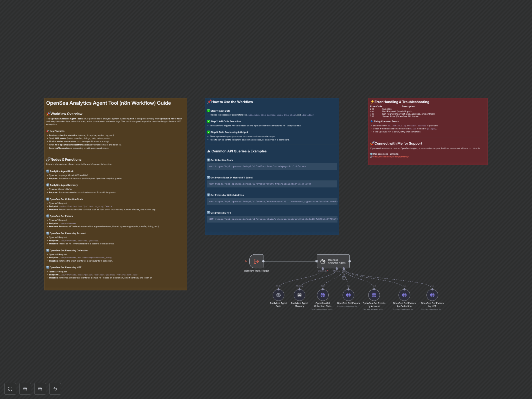Screen dimensions: 532x399
Task: Open the OpenSea Get Events by NFT node
Action: tap(432, 295)
